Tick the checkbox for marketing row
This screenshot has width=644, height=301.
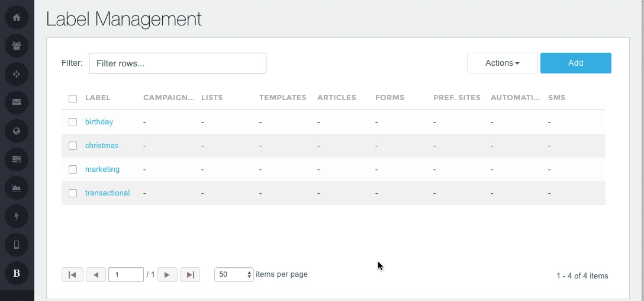click(73, 169)
